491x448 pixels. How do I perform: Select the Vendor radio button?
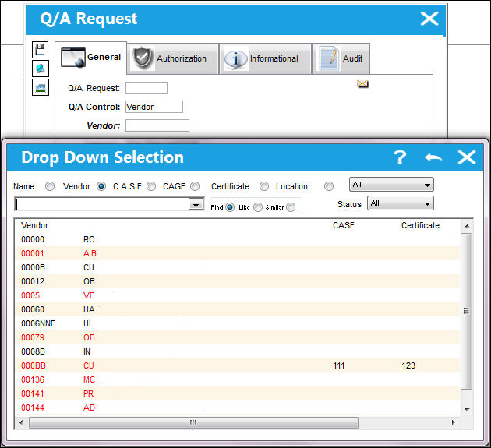point(101,186)
